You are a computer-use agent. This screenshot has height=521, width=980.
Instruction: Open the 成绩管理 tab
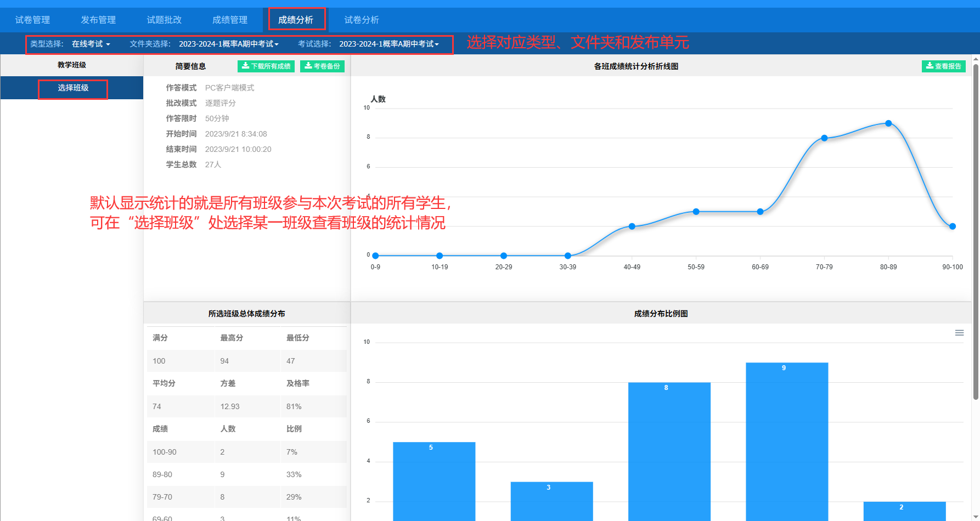tap(230, 20)
